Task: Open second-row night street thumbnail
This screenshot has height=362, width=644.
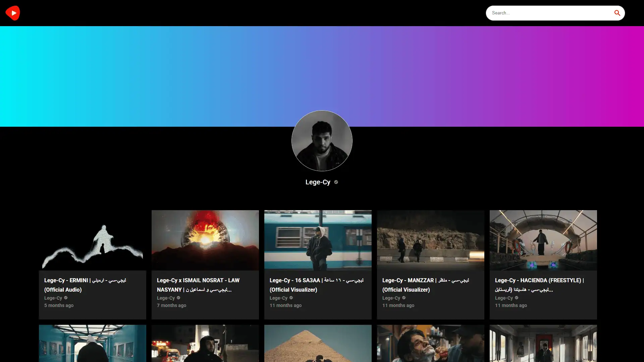Action: [x=205, y=343]
